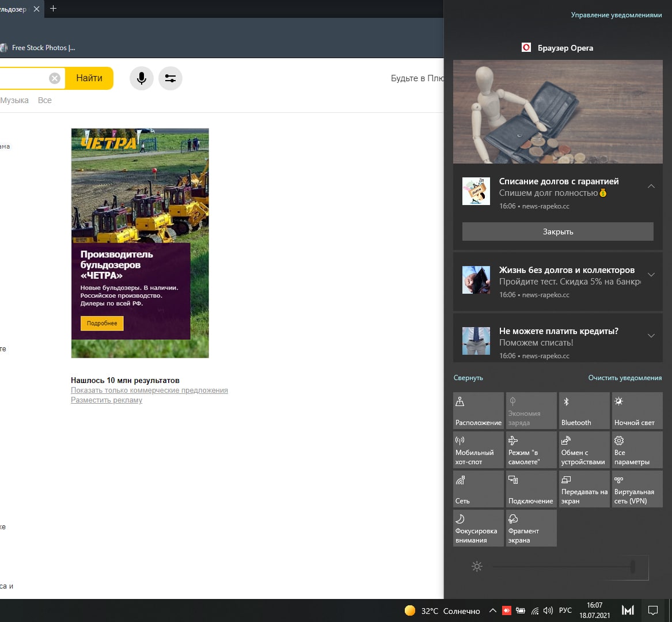Open Передавать на экран tile
672x622 pixels.
[x=584, y=489]
